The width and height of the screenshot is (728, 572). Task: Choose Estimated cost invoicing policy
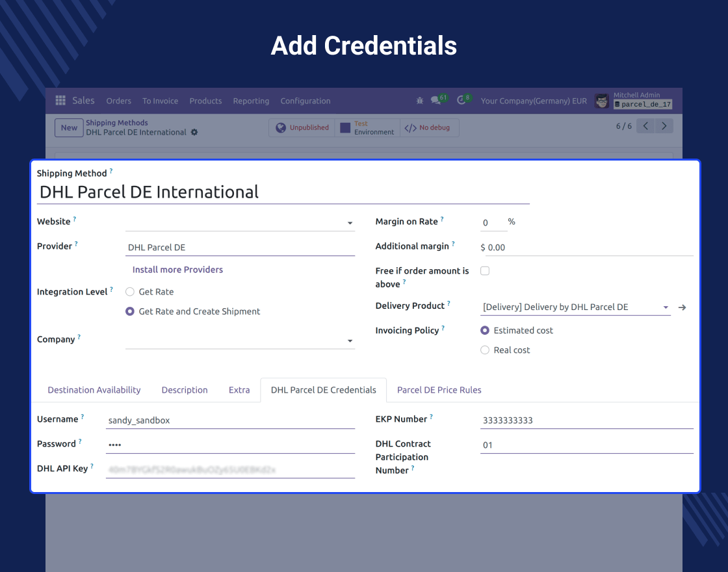point(485,330)
